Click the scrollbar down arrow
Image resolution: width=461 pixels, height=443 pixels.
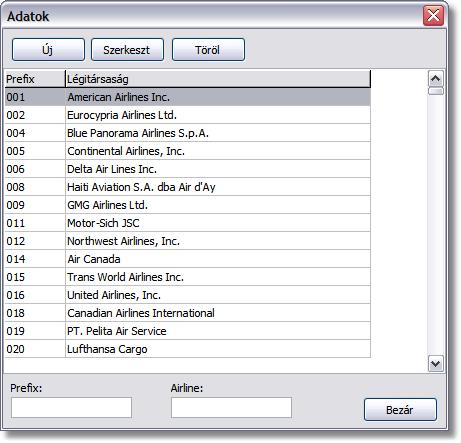point(436,363)
